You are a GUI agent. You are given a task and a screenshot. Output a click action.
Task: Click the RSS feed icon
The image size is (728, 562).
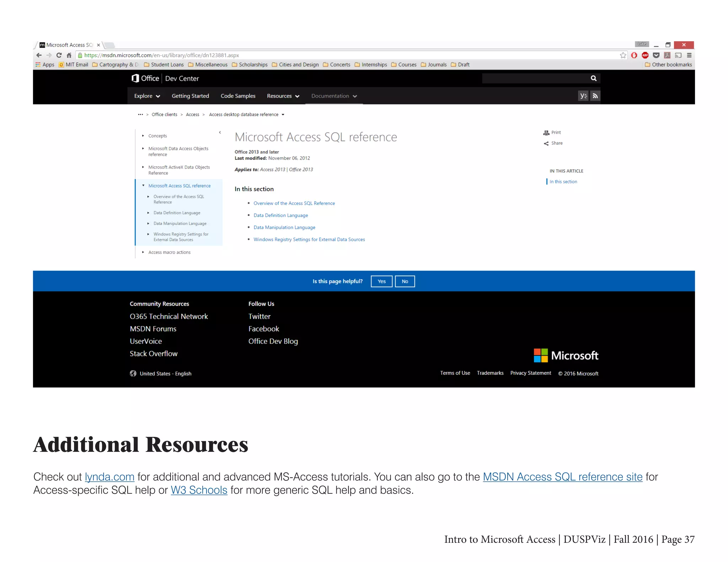click(595, 96)
